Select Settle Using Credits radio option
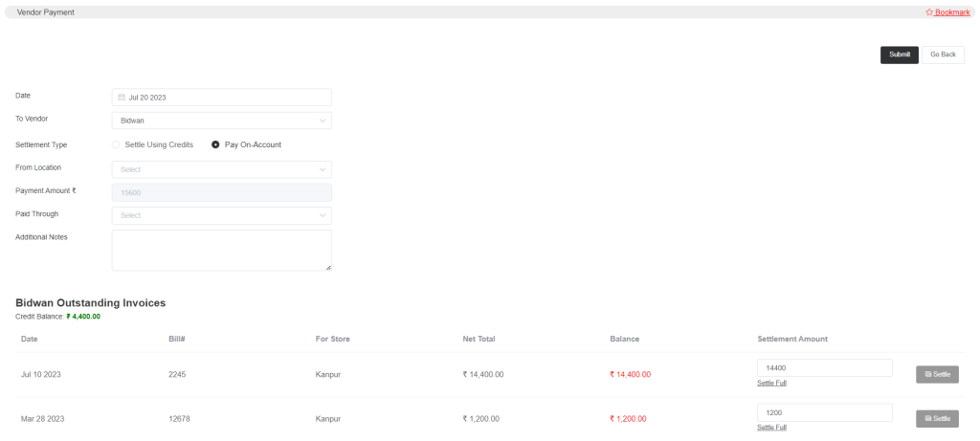 116,144
